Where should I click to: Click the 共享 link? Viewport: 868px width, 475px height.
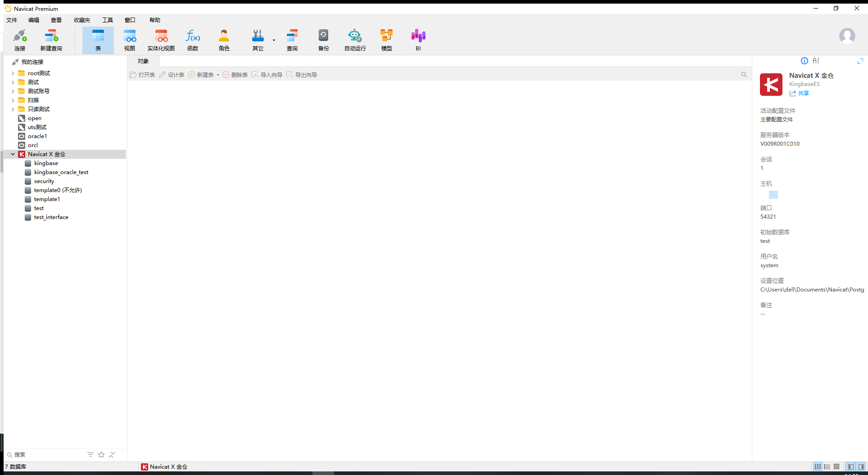click(800, 93)
